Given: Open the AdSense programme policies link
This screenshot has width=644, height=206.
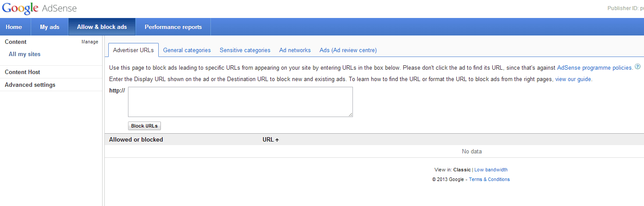Looking at the screenshot, I should (x=594, y=68).
